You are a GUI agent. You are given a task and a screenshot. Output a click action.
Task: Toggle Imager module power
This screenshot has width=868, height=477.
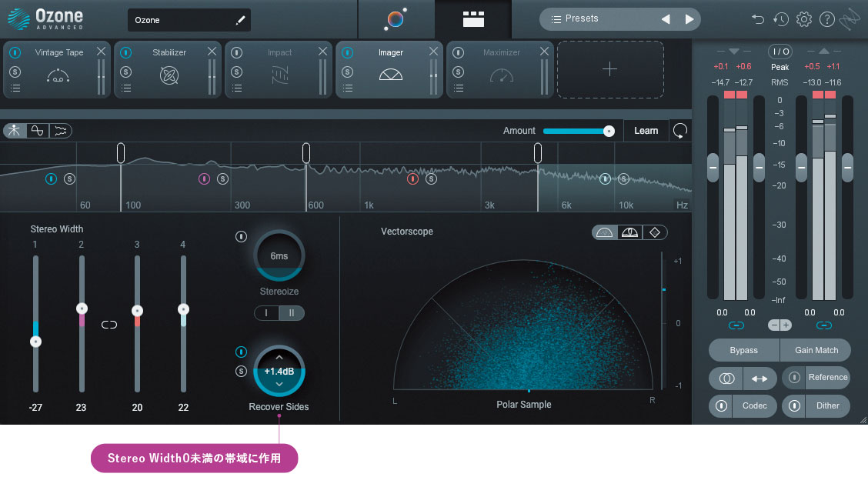[x=347, y=52]
